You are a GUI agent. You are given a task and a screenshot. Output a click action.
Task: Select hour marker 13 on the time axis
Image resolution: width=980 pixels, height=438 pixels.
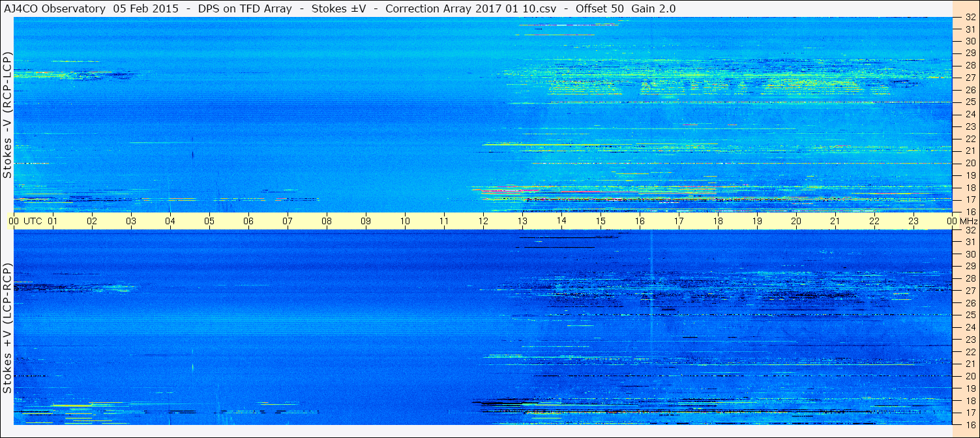522,221
